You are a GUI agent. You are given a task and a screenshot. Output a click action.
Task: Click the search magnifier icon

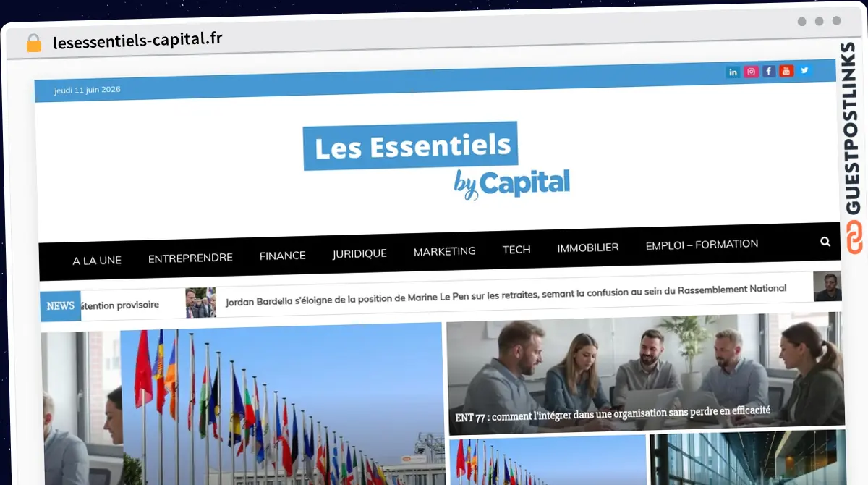tap(825, 242)
